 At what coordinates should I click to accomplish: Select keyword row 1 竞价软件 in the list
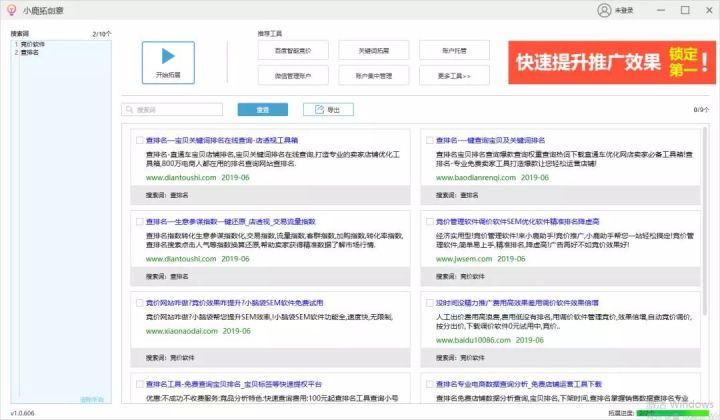33,45
